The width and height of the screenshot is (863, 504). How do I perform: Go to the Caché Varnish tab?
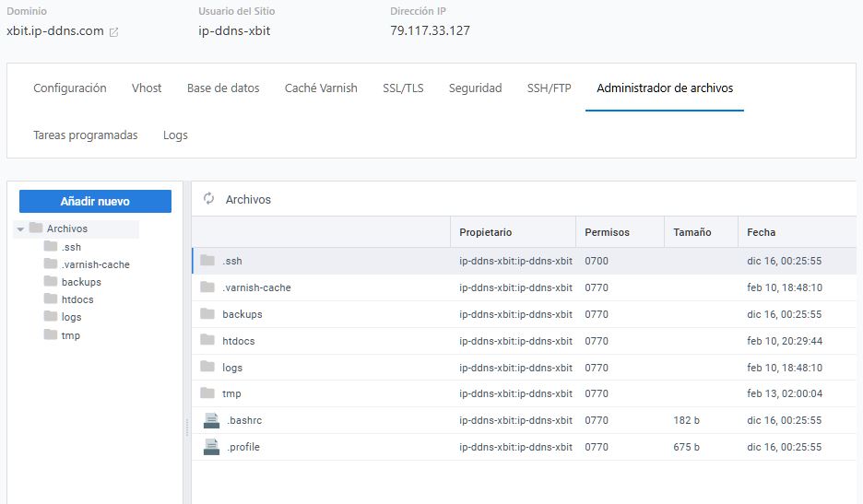[321, 88]
